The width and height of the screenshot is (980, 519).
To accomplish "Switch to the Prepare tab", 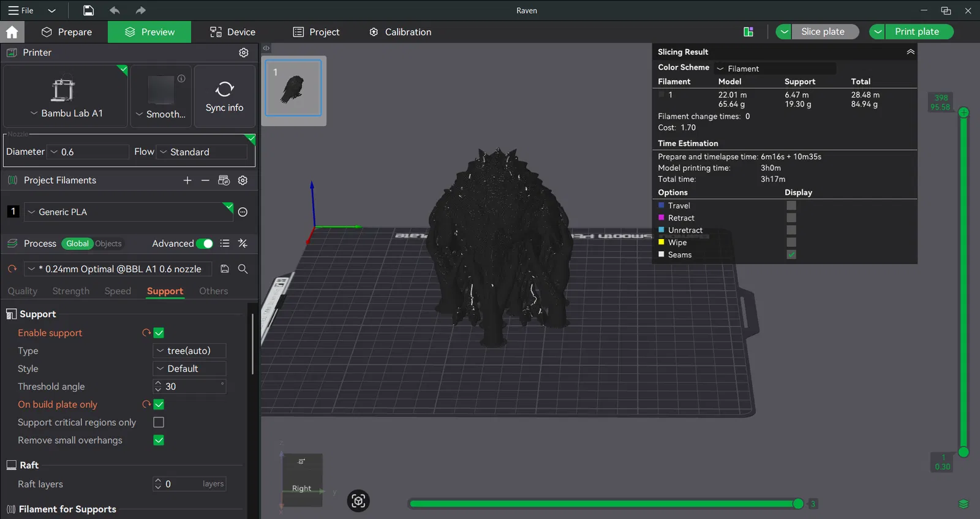I will (67, 32).
